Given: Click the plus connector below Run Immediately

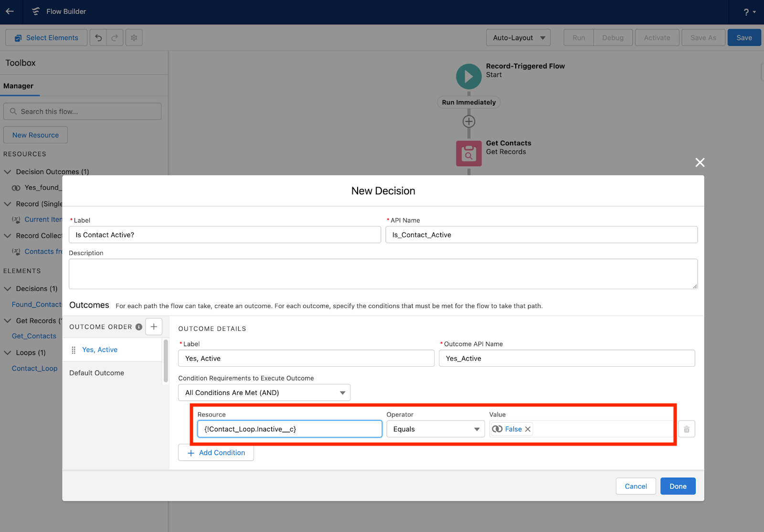Looking at the screenshot, I should 468,121.
